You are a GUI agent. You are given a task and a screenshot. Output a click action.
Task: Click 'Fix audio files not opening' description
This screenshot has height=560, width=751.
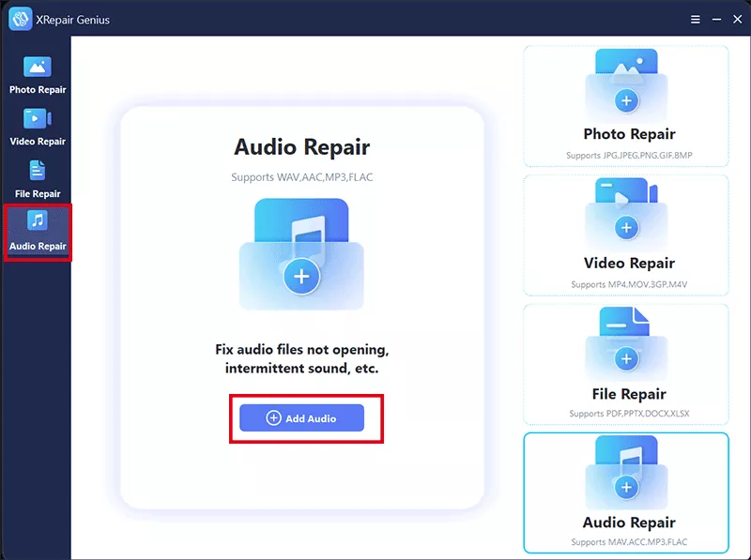(x=301, y=359)
